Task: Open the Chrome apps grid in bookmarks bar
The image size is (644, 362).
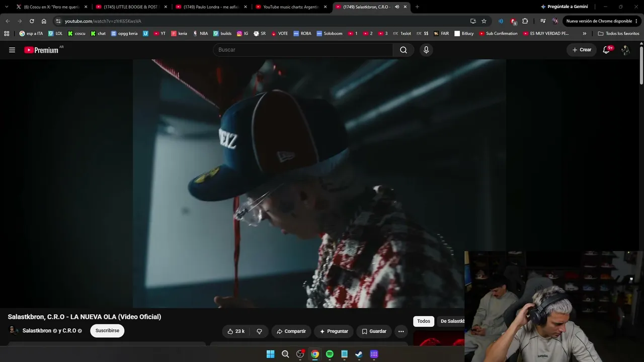Action: tap(7, 34)
